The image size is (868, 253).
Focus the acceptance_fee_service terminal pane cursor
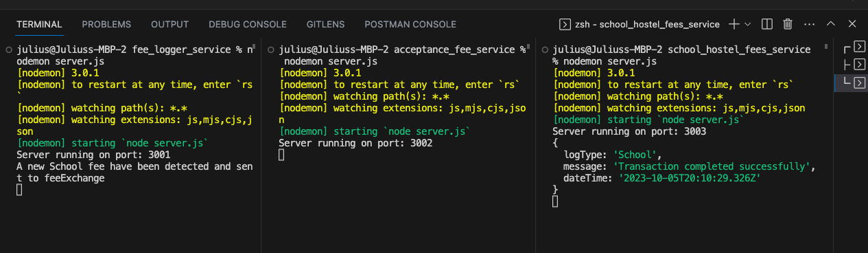tap(281, 155)
